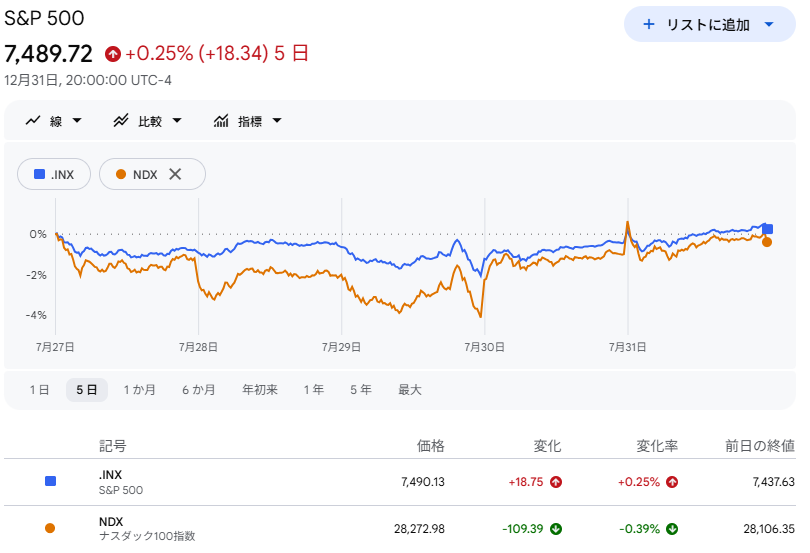This screenshot has height=553, width=810.
Task: Click the previous close 7,437.63
Action: pyautogui.click(x=773, y=482)
